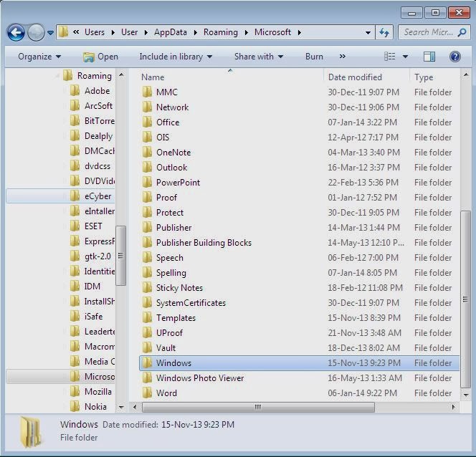Click the Windows folder thumbnail in details pane

[30, 432]
